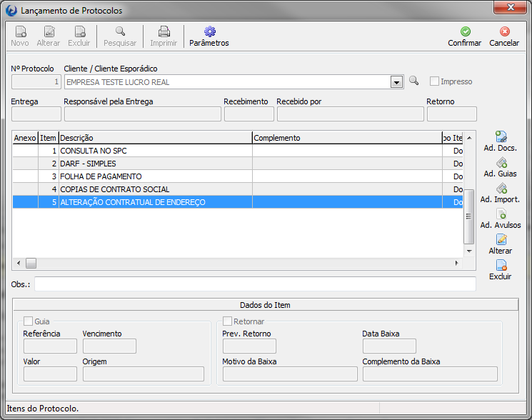Image resolution: width=532 pixels, height=420 pixels.
Task: Click the Obs. text field
Action: (255, 284)
